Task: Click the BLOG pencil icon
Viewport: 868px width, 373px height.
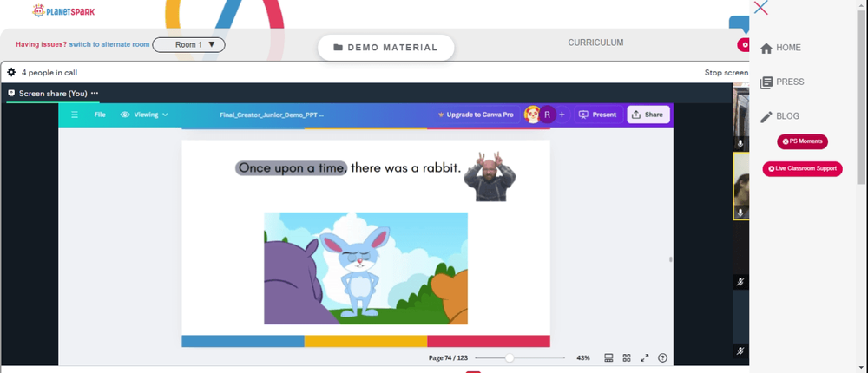Action: pos(766,117)
